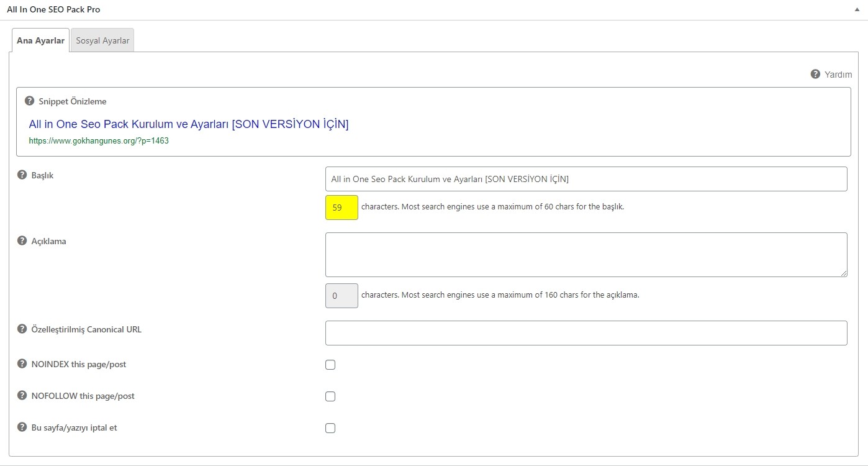The width and height of the screenshot is (868, 466).
Task: Click the Başlık field label
Action: coord(42,175)
